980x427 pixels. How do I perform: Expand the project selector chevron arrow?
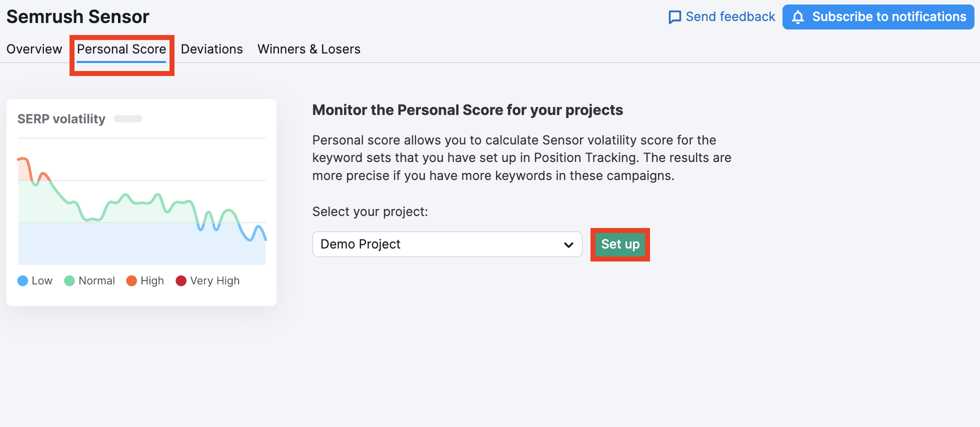568,244
